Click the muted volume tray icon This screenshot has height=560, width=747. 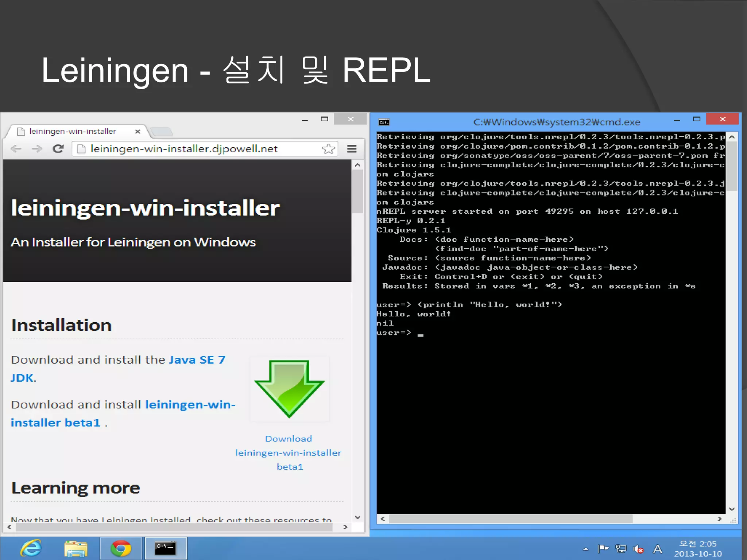[638, 549]
